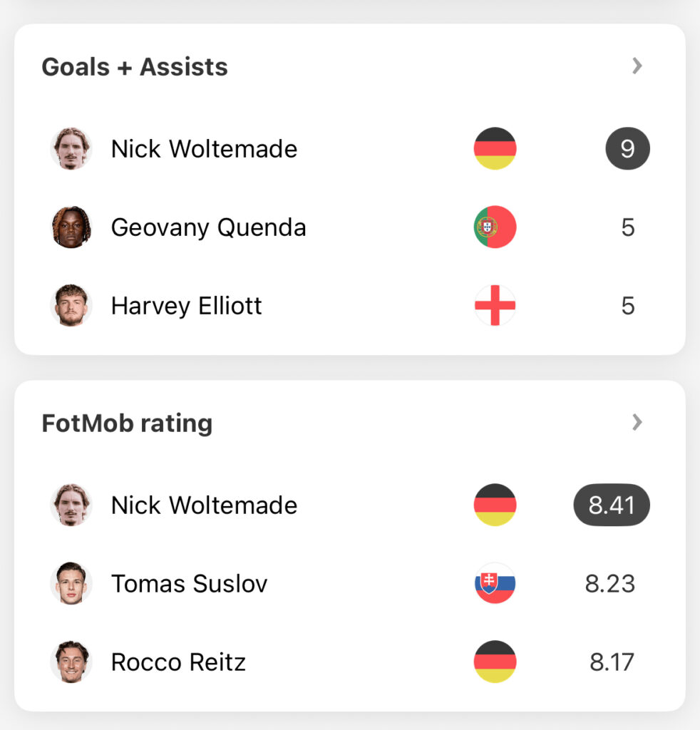Tap the England flag icon beside Harvey Elliott
Screen dimensions: 700x730
(495, 305)
